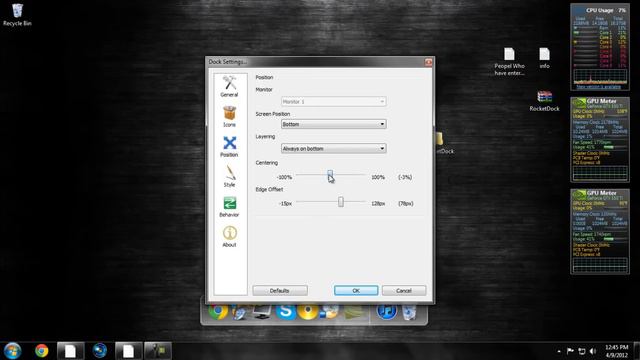Click the second blank document taskbar button
Screen dimensions: 640x360
tap(128, 351)
